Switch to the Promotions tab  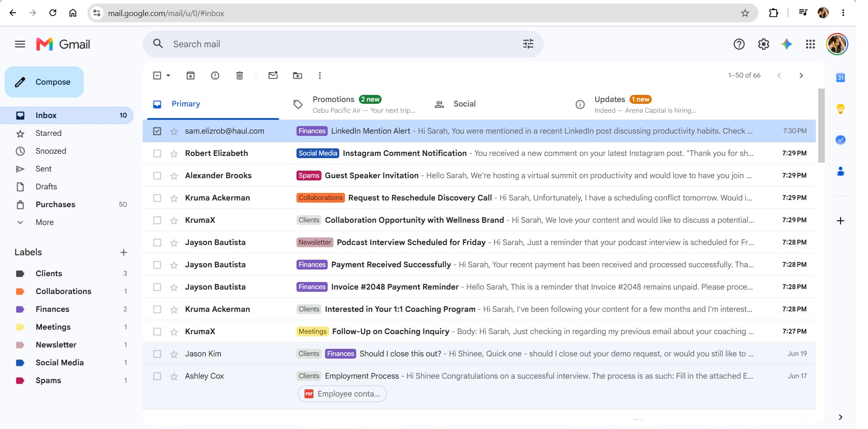(354, 104)
